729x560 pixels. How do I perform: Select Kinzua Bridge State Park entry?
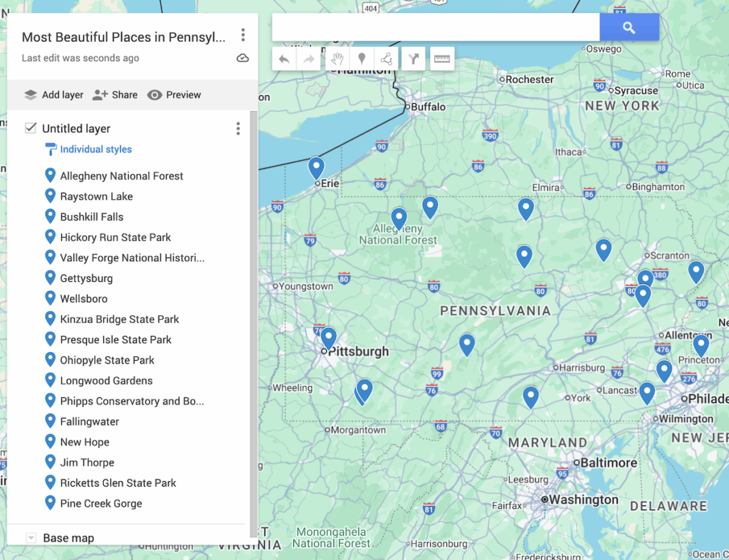(120, 319)
